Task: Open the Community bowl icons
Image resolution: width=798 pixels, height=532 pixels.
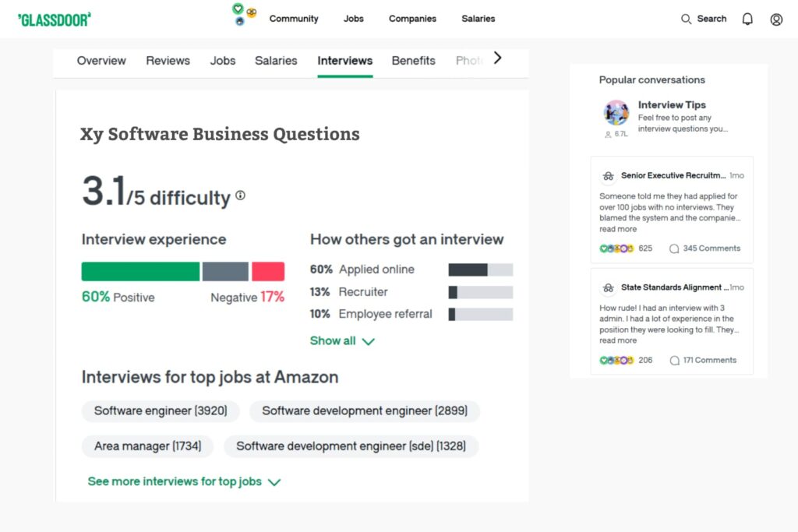Action: point(244,14)
